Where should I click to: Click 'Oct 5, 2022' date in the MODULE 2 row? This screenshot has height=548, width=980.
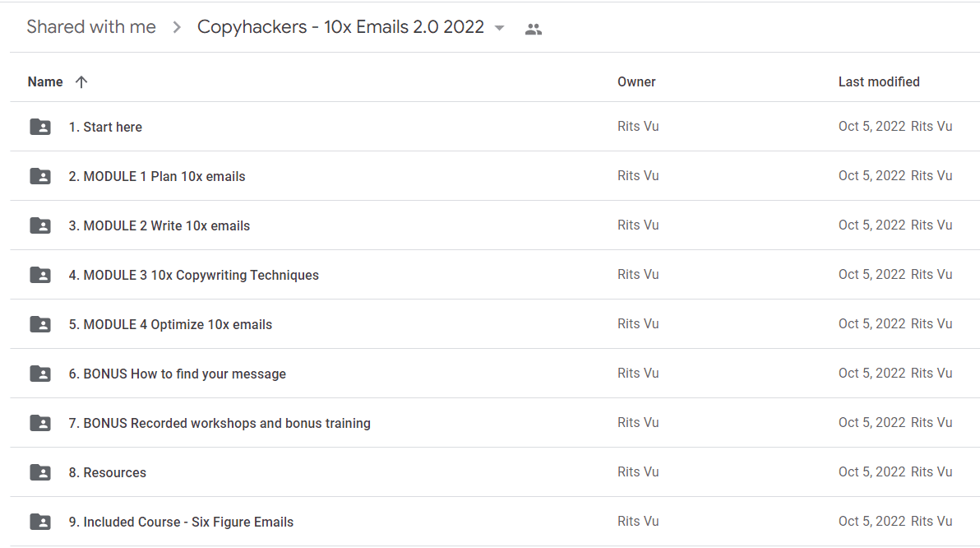point(871,225)
